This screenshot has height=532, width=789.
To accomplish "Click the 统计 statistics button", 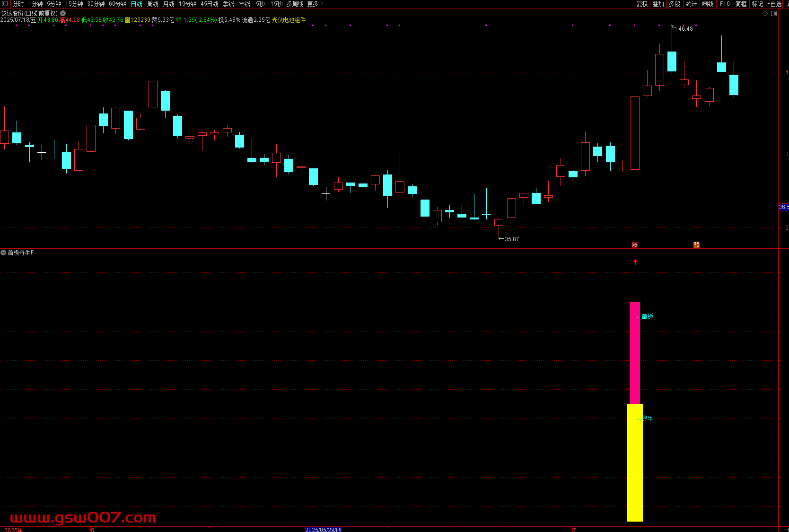I will click(x=691, y=4).
